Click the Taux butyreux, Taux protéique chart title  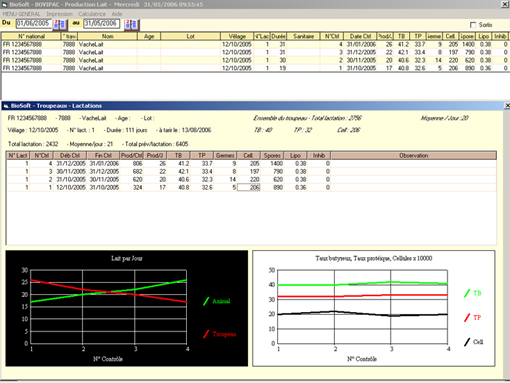374,258
